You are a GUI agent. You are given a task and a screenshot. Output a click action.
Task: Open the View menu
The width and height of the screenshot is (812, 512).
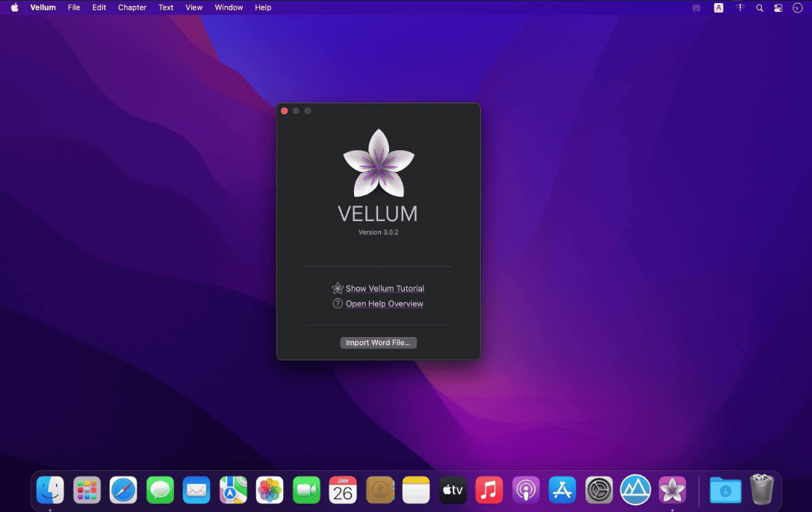pyautogui.click(x=193, y=7)
